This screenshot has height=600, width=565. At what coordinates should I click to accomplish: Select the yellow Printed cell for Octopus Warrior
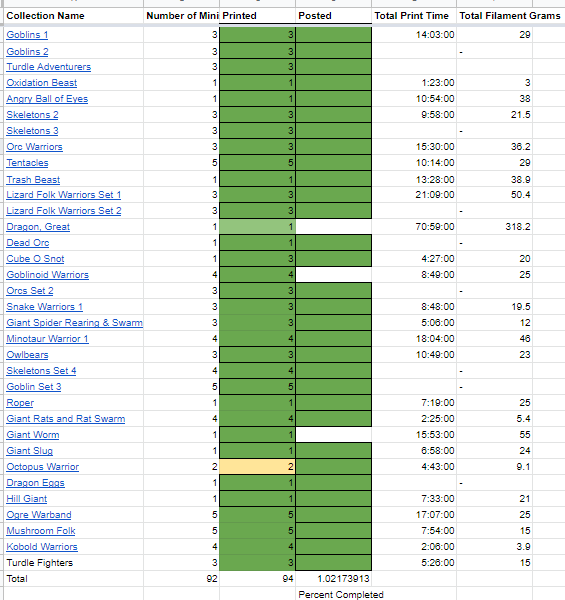pyautogui.click(x=257, y=467)
